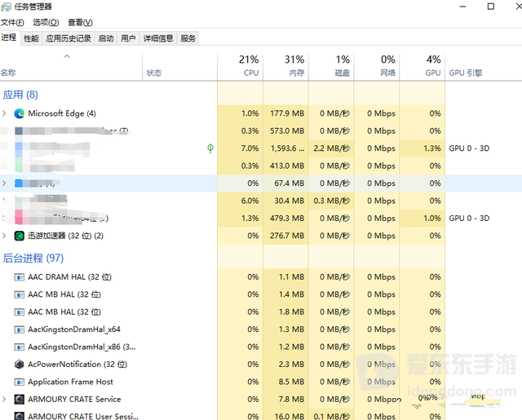Click the AacKingstonDramHal_x86 process icon
Image resolution: width=522 pixels, height=420 pixels.
(x=20, y=347)
